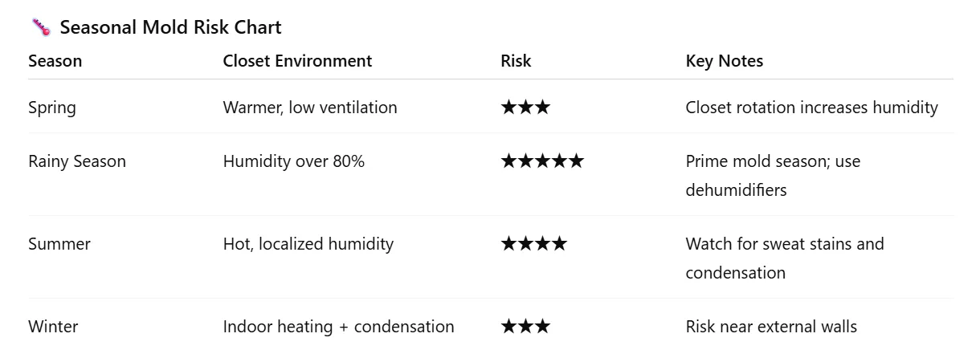Select the 'Hot, localized humidity' cell
Screen dimensions: 980x358
click(308, 243)
